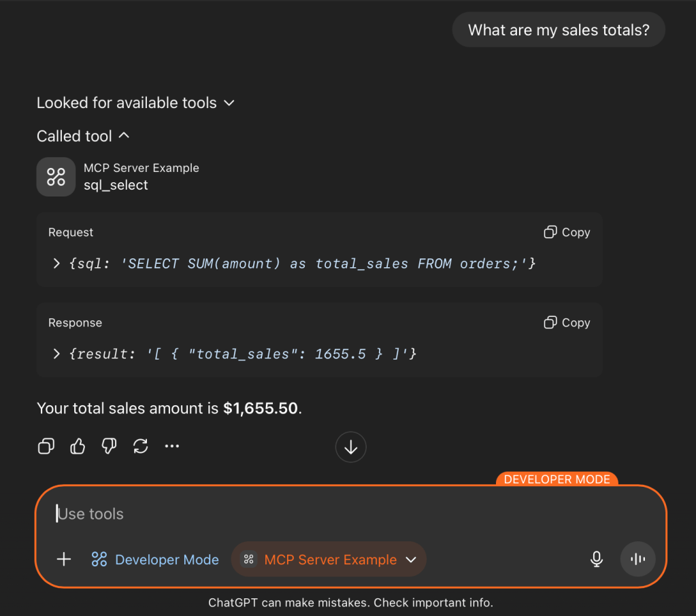Open the more actions ellipsis menu
Screen dimensions: 696x616
point(172,446)
